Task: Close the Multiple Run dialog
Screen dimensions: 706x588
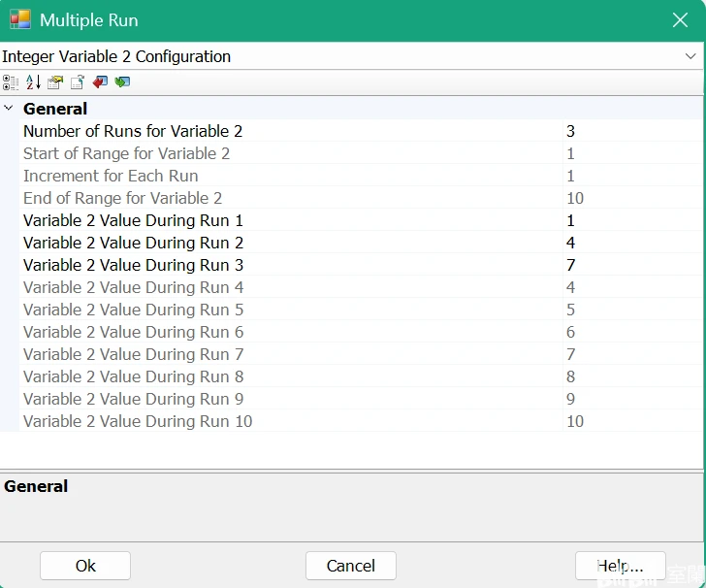Action: click(680, 19)
